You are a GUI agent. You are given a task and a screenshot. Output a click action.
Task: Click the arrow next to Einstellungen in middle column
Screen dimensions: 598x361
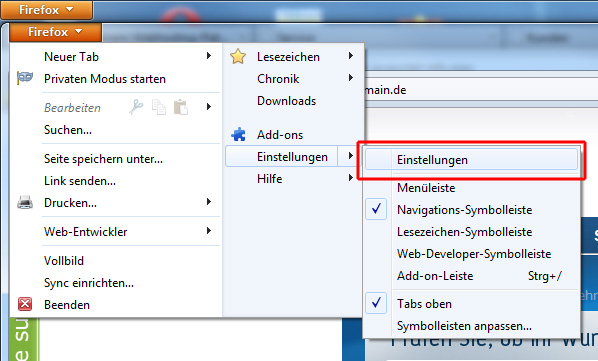pyautogui.click(x=351, y=156)
